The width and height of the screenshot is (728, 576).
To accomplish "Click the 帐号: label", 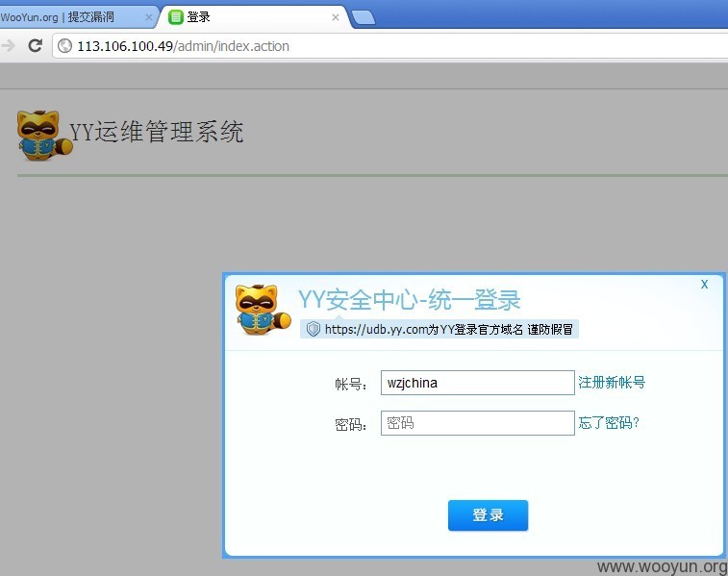I will click(351, 384).
